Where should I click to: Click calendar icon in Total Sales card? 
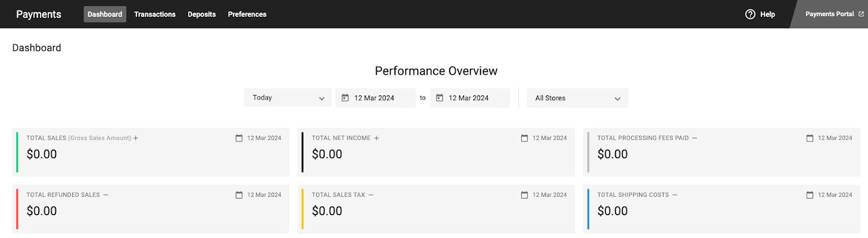point(239,138)
